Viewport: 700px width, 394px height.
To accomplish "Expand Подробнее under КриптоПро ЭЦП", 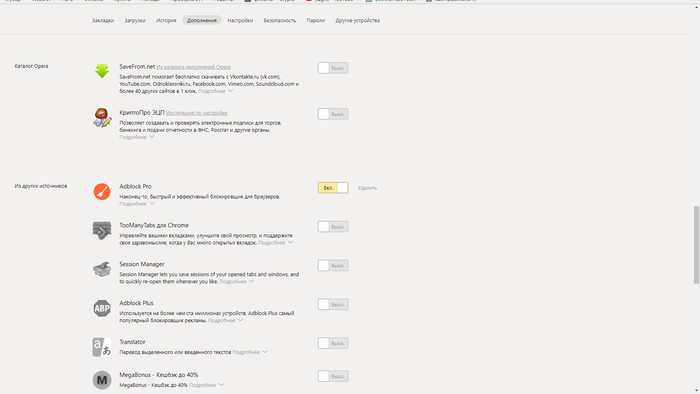I will [137, 137].
